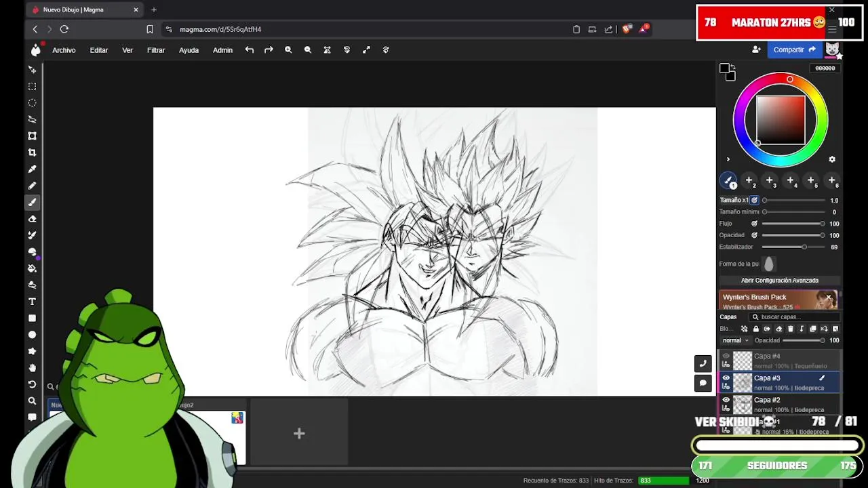Viewport: 868px width, 488px height.
Task: Click Abrir Configuración Avanzada button
Action: [x=780, y=281]
